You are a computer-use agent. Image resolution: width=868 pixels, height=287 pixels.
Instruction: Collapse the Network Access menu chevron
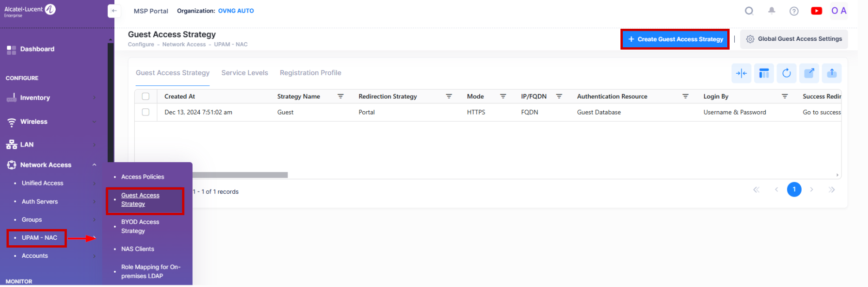[x=94, y=165]
